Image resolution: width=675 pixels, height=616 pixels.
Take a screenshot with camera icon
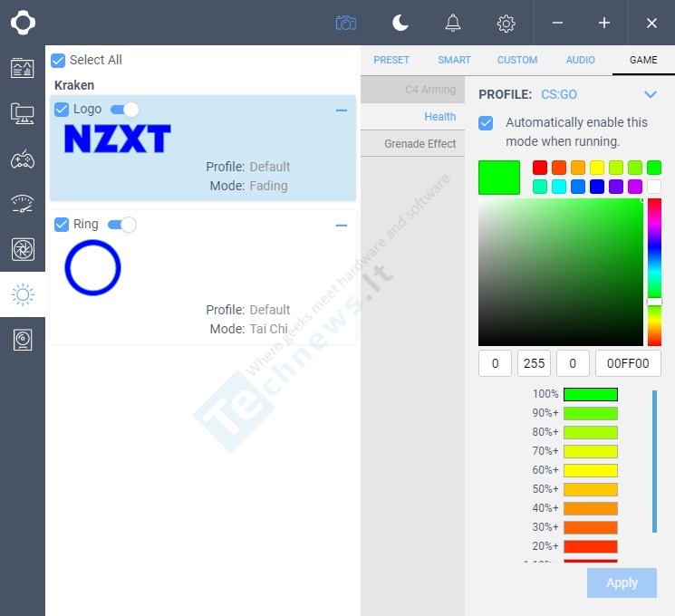pos(346,23)
